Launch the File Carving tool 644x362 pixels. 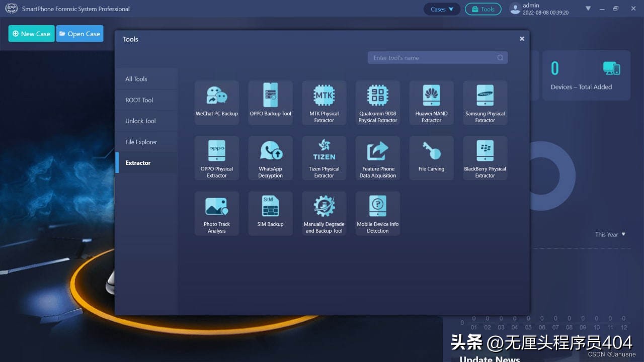431,157
